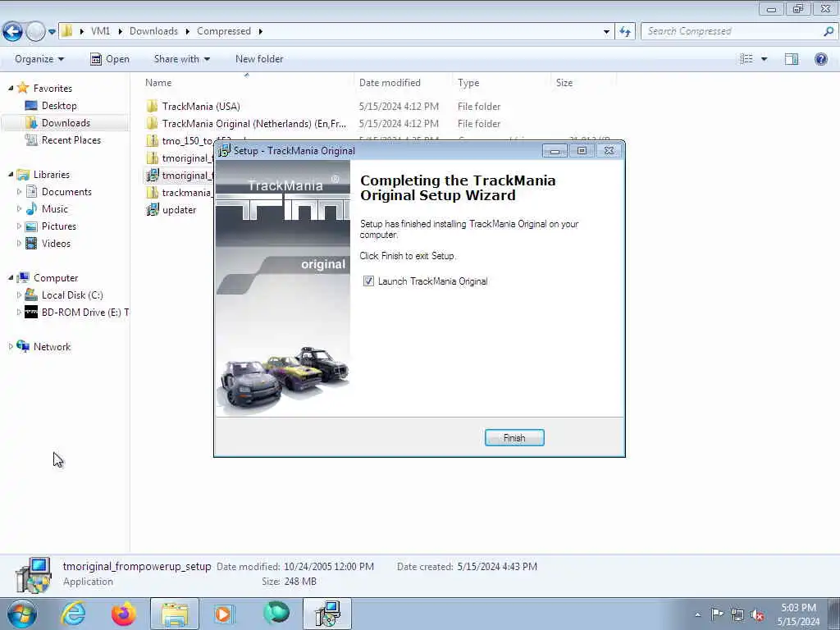Select Desktop under Favorites
This screenshot has height=630, width=840.
tap(59, 106)
